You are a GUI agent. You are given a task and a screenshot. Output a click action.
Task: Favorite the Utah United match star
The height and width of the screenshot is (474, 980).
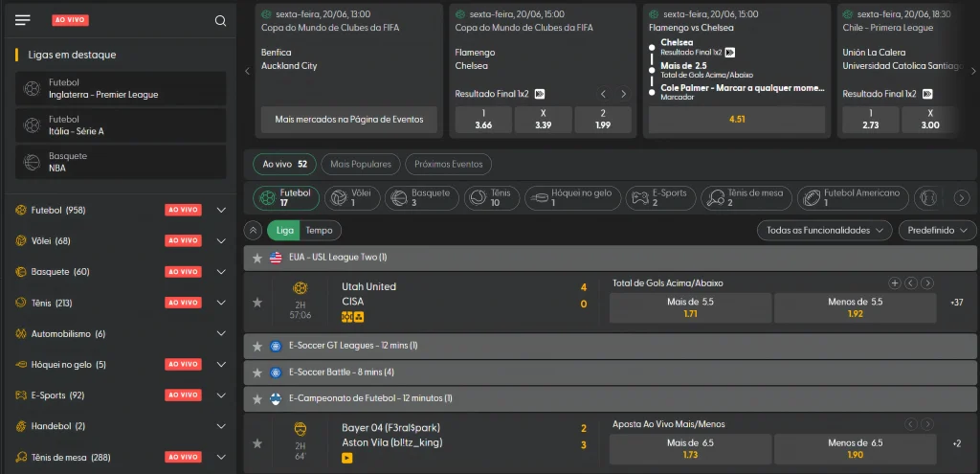pyautogui.click(x=256, y=303)
